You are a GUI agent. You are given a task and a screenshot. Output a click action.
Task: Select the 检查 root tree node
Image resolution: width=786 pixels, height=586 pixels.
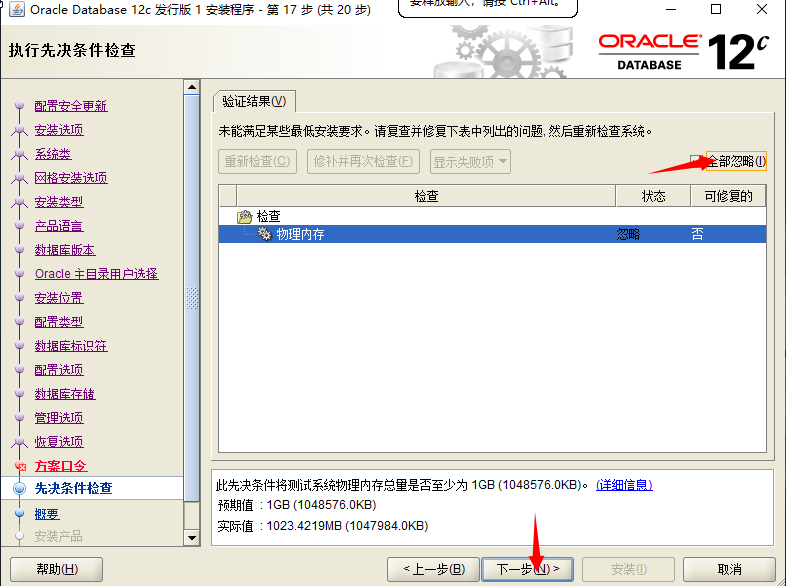point(268,217)
